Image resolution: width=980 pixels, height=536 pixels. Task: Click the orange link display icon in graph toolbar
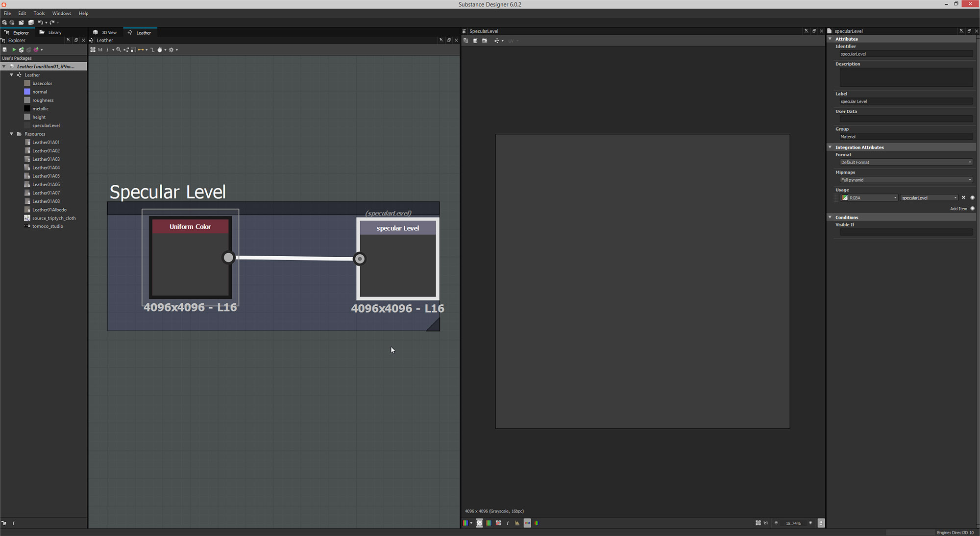(141, 49)
